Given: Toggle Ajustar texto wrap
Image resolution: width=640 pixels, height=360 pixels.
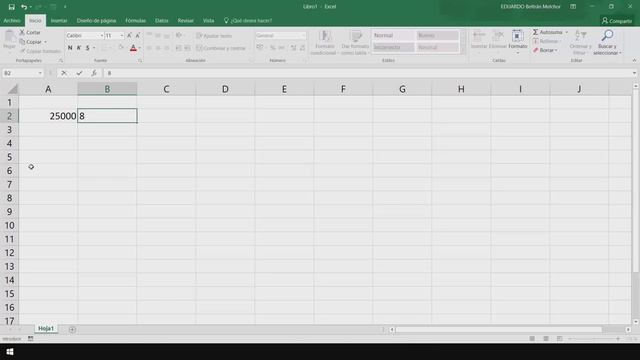Looking at the screenshot, I should coord(214,36).
